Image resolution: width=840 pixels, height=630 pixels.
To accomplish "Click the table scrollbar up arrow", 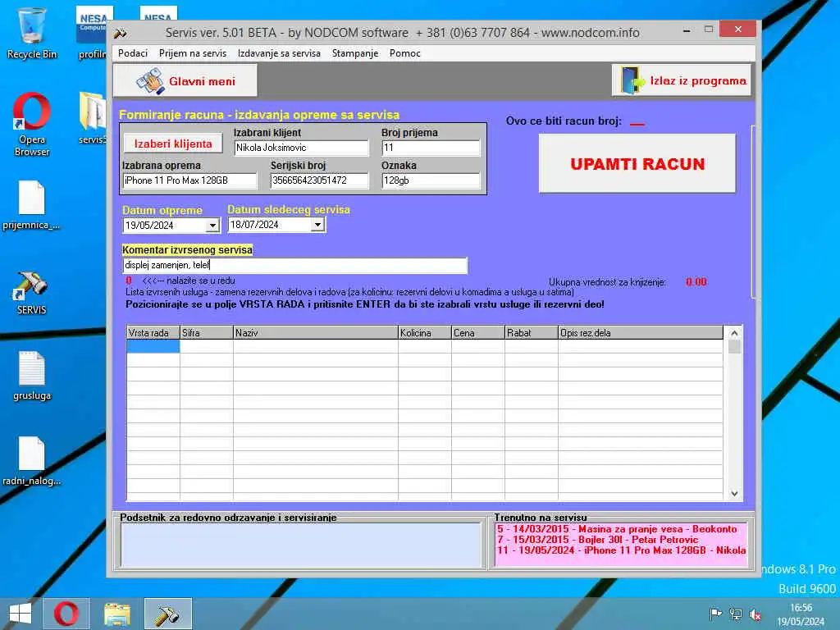I will pos(734,333).
